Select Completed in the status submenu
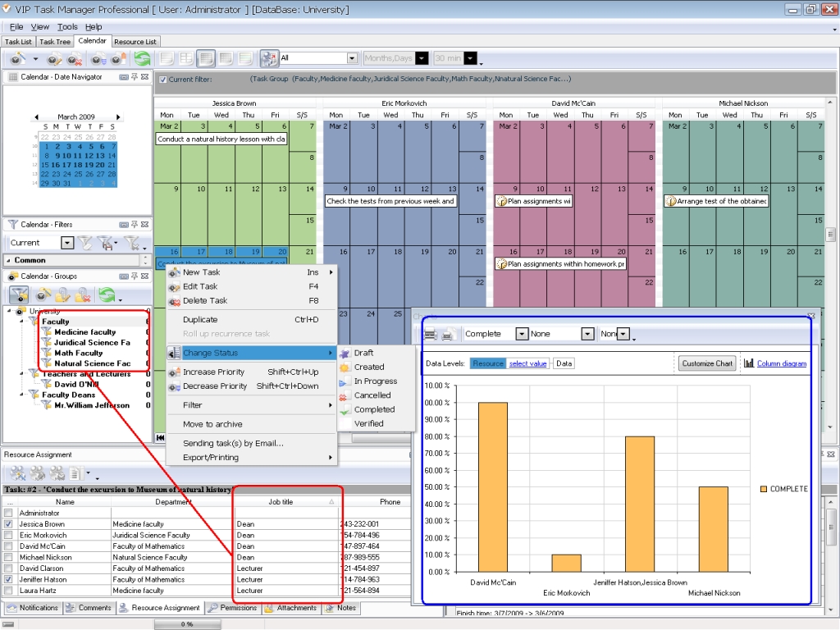Image resolution: width=840 pixels, height=630 pixels. click(374, 409)
